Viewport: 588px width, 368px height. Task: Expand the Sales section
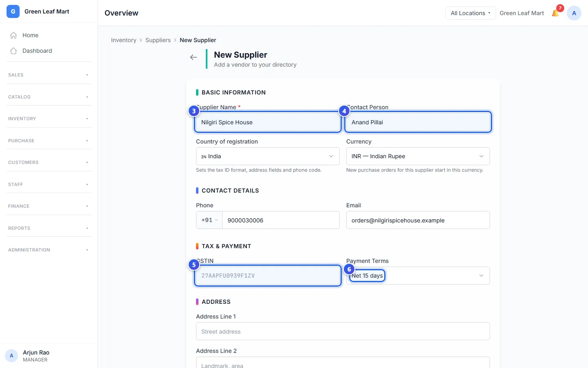click(49, 75)
